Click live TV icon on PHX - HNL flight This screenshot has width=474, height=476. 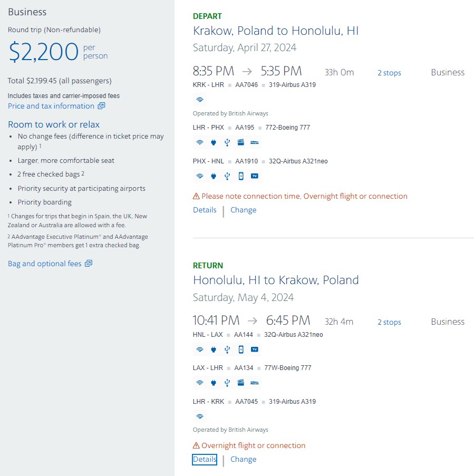255,176
